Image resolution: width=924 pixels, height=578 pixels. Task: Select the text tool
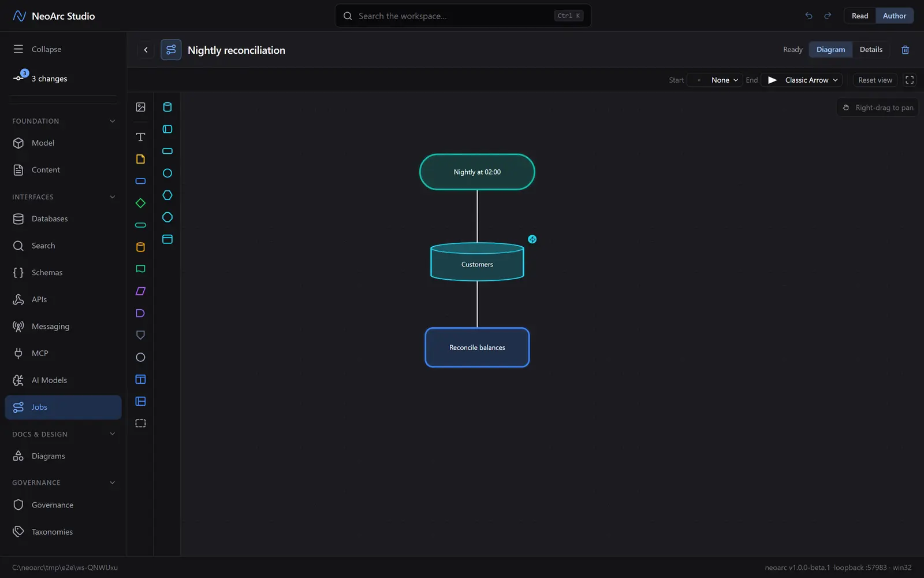[140, 137]
